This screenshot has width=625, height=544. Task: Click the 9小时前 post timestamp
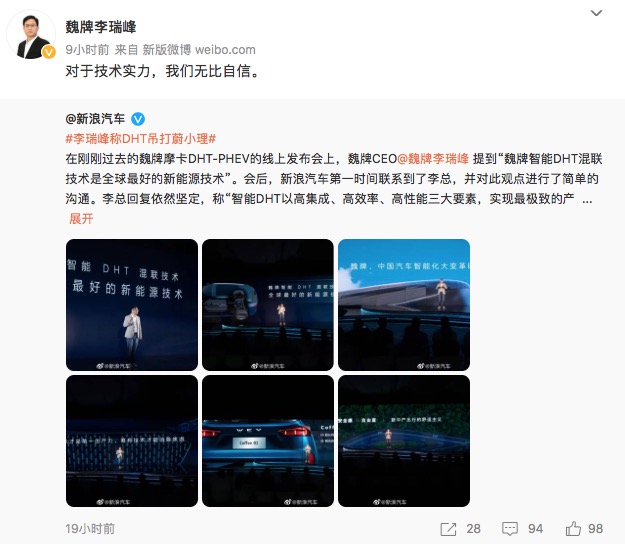pyautogui.click(x=87, y=50)
